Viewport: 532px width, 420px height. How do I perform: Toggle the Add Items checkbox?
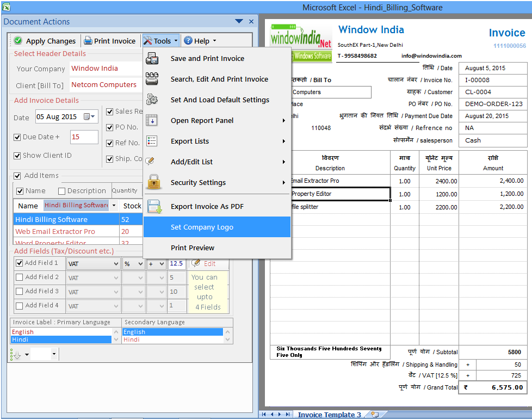17,176
